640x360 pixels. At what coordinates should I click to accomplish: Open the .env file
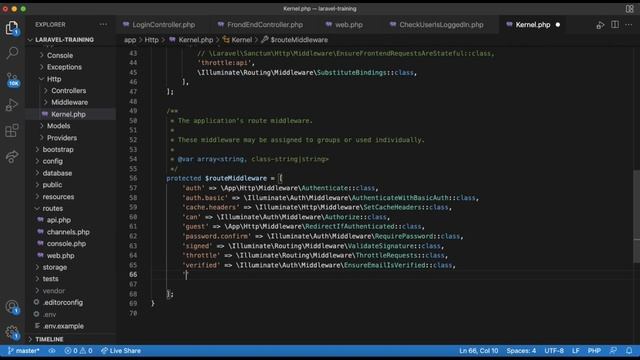coord(49,314)
